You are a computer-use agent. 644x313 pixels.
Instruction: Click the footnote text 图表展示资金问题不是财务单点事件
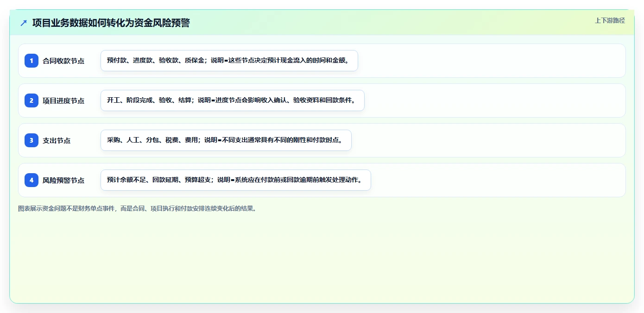[x=137, y=209]
